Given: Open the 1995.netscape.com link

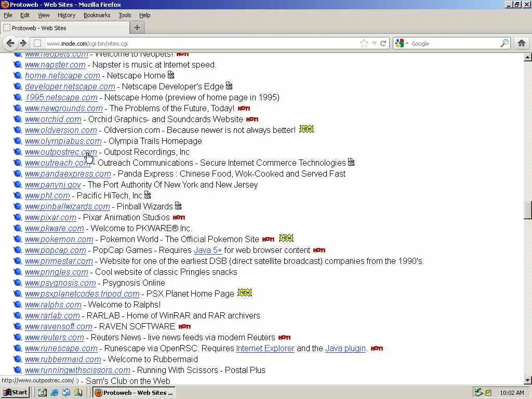Looking at the screenshot, I should [61, 97].
